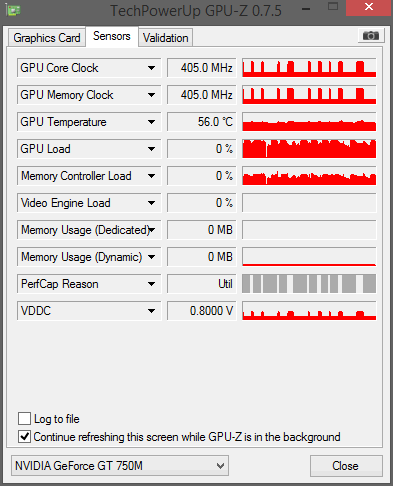Enable the Log to file checkbox
This screenshot has width=393, height=486.
(24, 418)
